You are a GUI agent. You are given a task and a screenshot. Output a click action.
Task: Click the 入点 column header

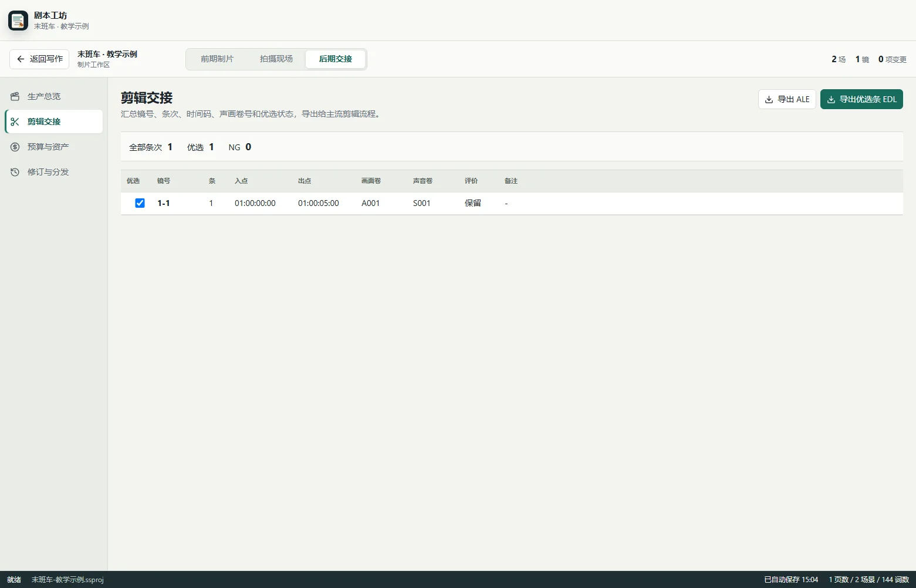point(241,181)
